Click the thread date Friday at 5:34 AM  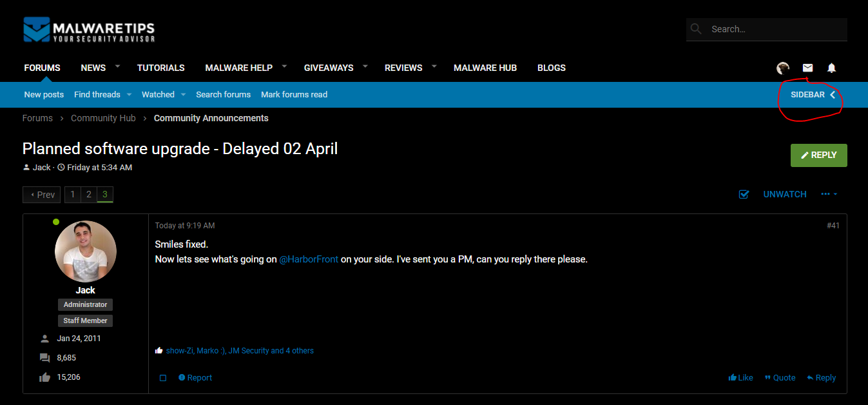point(99,168)
